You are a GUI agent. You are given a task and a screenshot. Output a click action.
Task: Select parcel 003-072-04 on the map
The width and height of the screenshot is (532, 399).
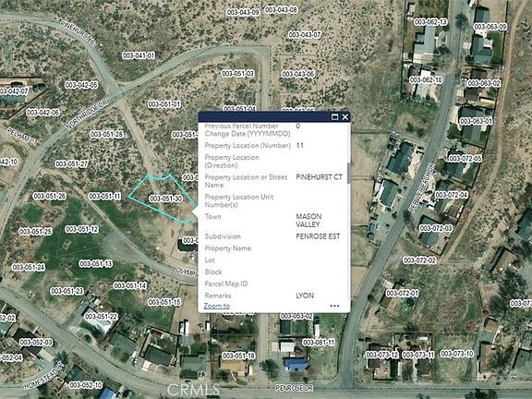coord(452,195)
